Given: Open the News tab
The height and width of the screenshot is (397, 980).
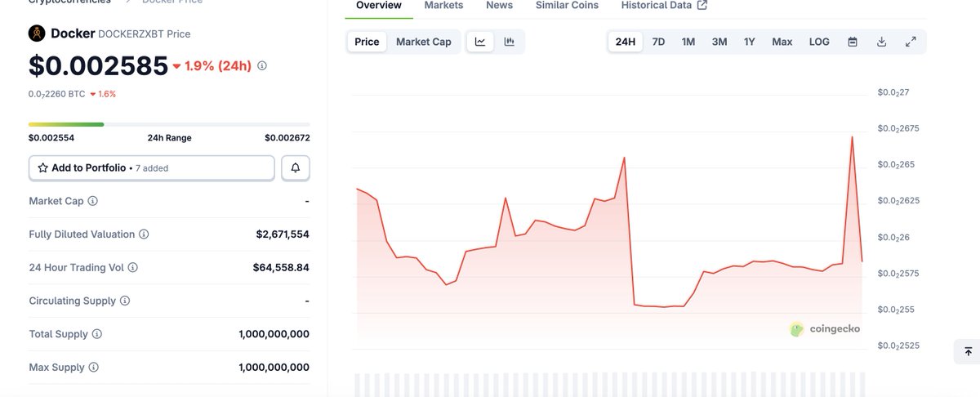Looking at the screenshot, I should pos(500,6).
